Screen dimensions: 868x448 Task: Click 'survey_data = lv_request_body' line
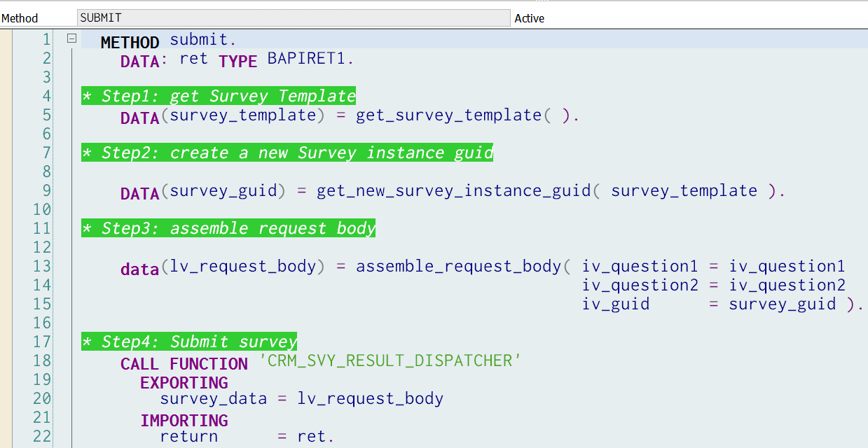tap(302, 398)
